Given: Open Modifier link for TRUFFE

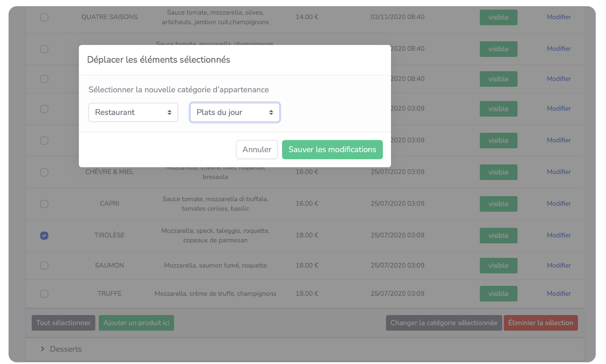Looking at the screenshot, I should 559,294.
